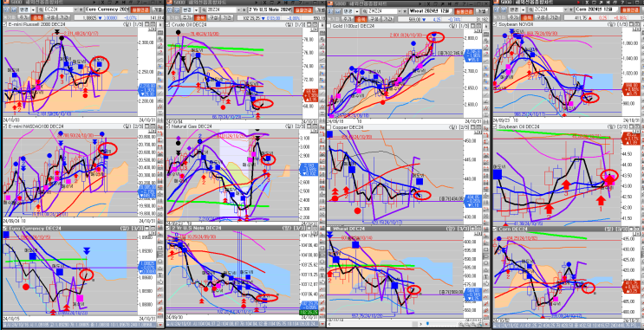644x330 pixels.
Task: Select the 기간 tab in 2 Yr U.S Note window
Action: 227,17
